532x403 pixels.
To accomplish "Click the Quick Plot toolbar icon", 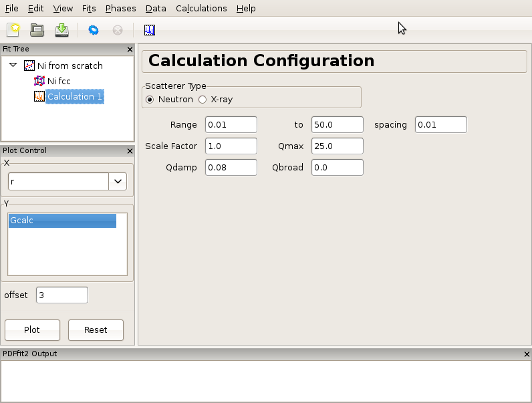I will tap(150, 30).
